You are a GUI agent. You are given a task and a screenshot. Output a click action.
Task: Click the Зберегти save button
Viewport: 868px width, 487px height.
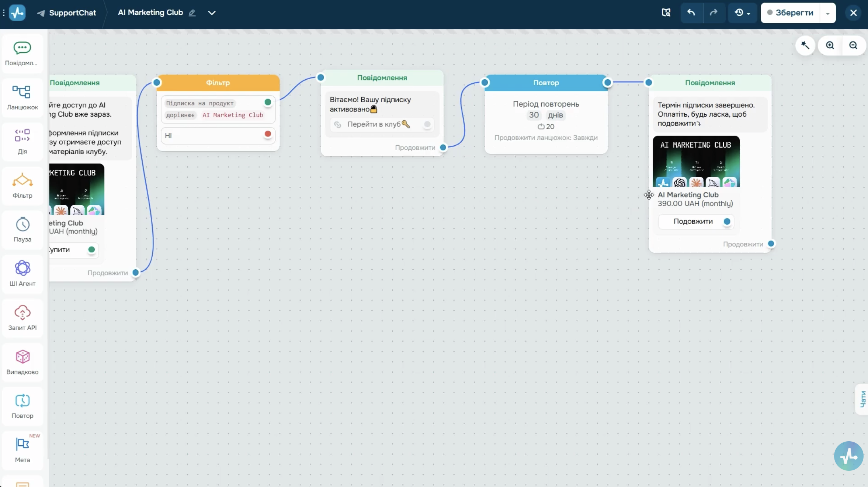pyautogui.click(x=790, y=13)
